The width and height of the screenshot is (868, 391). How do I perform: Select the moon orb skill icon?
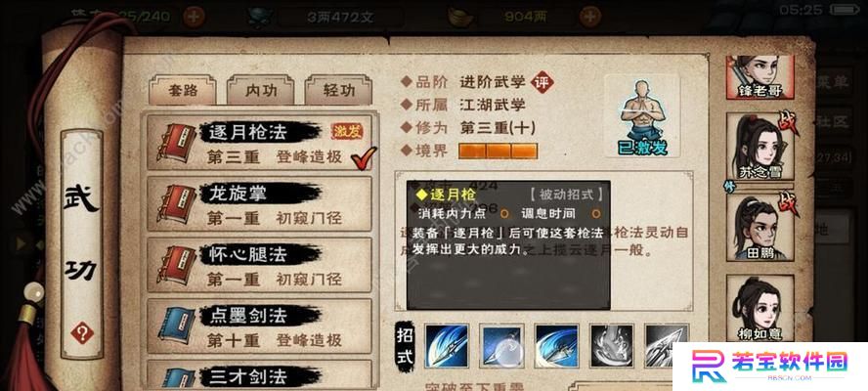click(501, 346)
